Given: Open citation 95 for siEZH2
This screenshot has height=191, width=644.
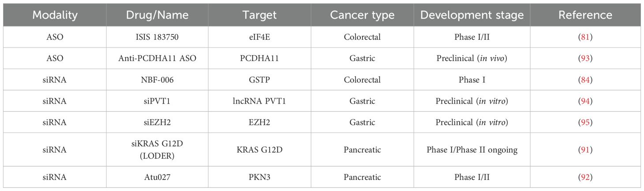Looking at the screenshot, I should click(585, 123).
